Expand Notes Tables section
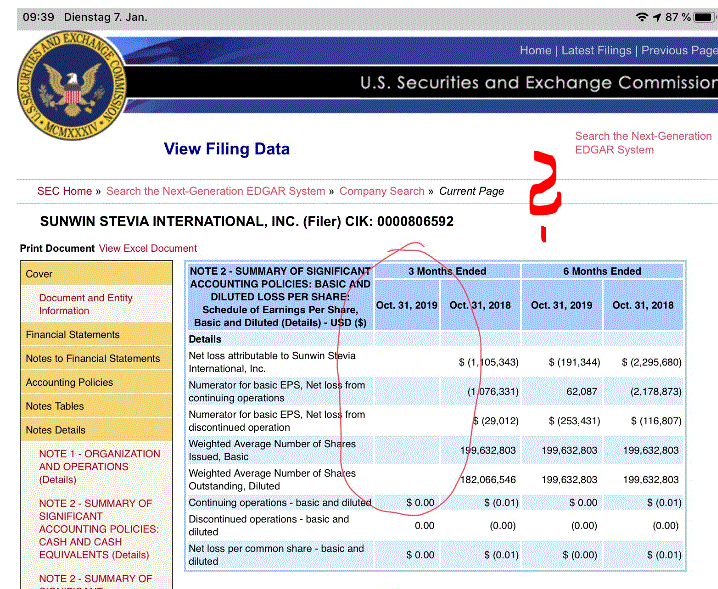718x589 pixels. 97,406
